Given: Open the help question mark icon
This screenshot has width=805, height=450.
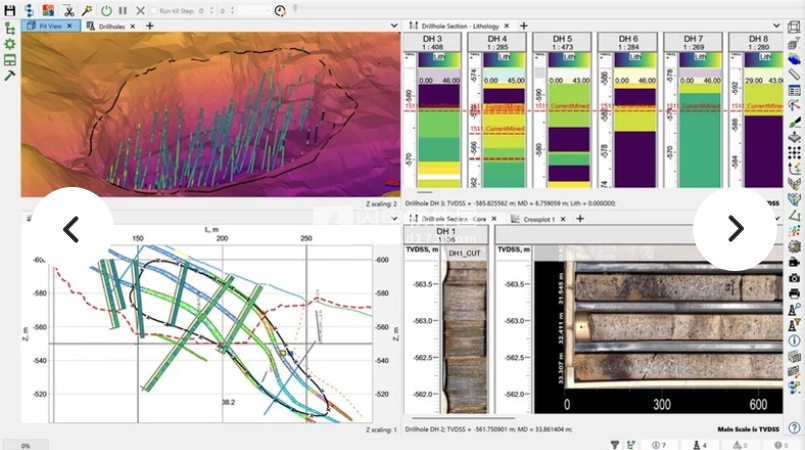Looking at the screenshot, I should [x=794, y=427].
